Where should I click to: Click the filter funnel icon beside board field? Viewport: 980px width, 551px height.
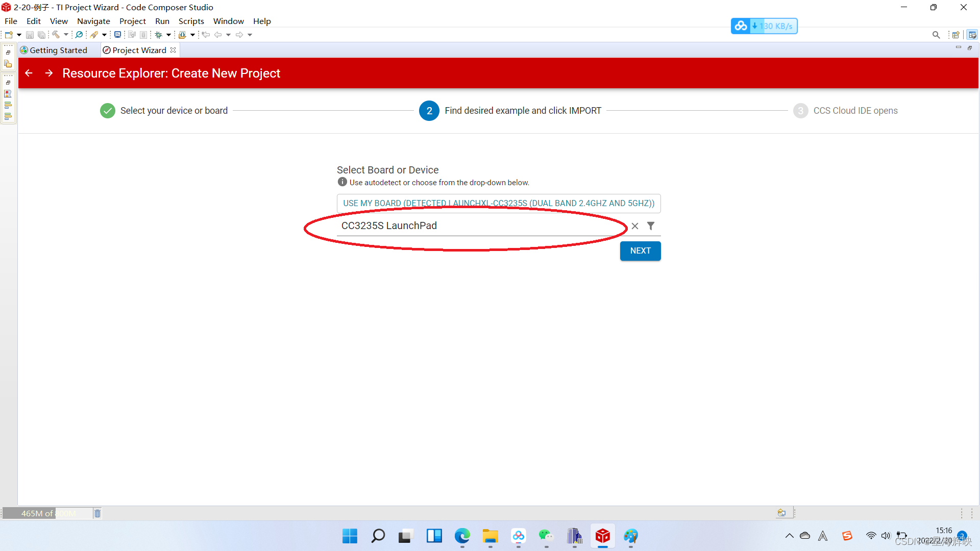(x=651, y=226)
